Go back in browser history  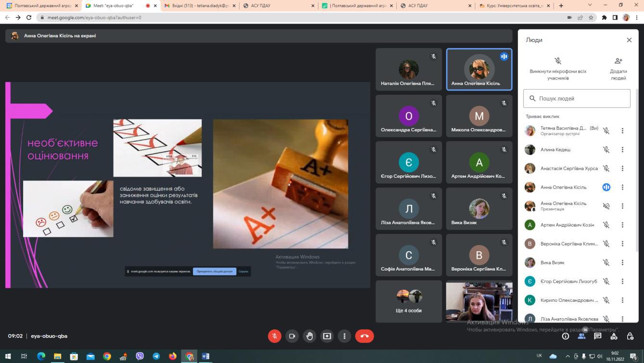7,17
